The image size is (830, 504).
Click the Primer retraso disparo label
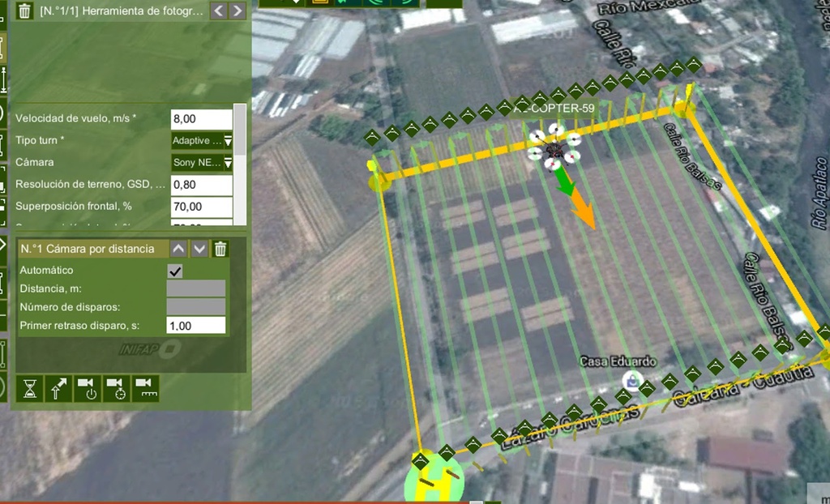click(79, 326)
